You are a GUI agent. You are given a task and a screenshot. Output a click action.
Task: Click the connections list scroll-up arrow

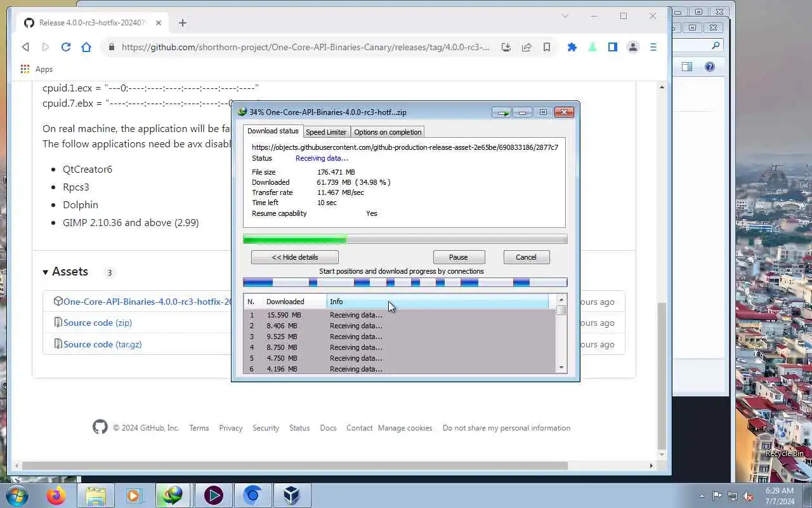click(561, 300)
